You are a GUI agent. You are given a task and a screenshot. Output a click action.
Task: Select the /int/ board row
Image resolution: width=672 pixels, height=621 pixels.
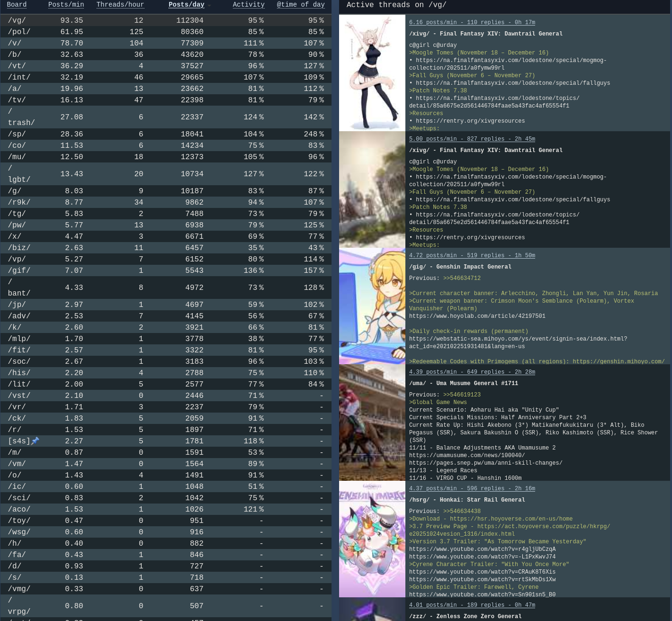pos(166,77)
